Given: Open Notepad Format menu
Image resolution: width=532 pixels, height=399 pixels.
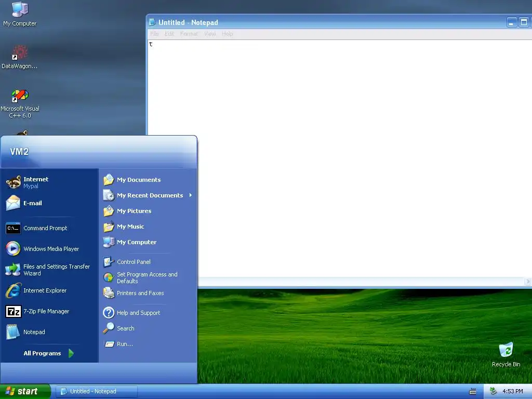Looking at the screenshot, I should (189, 34).
